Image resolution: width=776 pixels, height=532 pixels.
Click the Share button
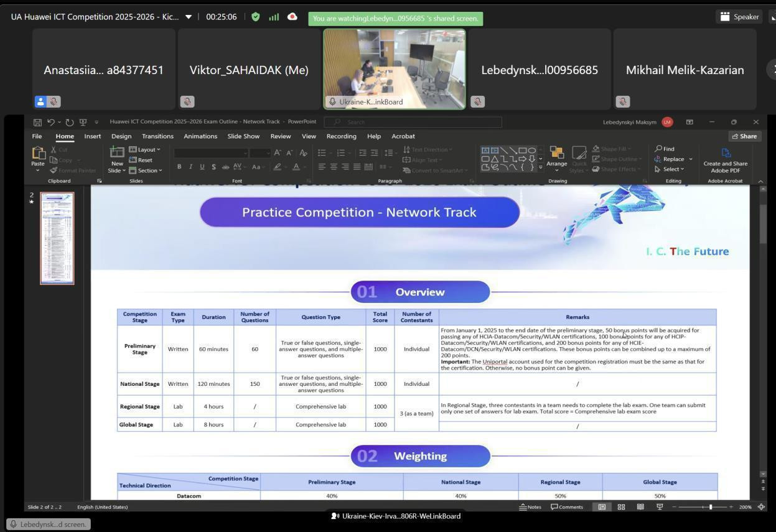coord(744,136)
